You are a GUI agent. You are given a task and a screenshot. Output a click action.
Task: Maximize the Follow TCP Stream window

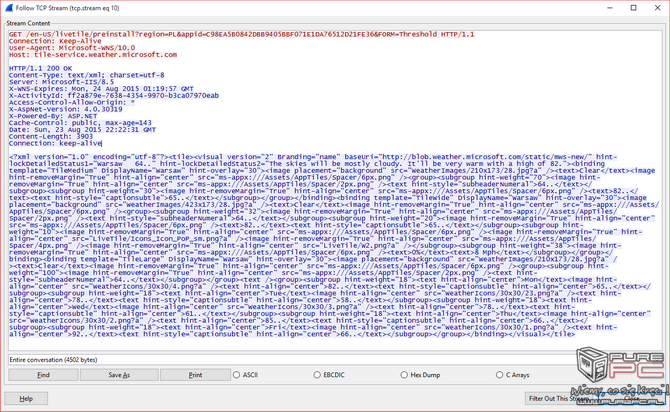[632, 7]
